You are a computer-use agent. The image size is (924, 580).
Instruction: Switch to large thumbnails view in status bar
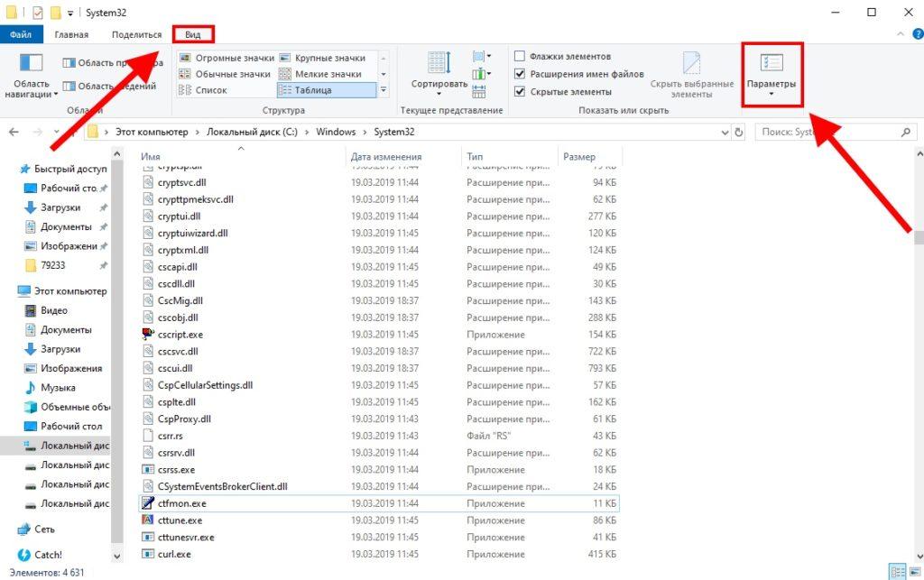(x=914, y=572)
